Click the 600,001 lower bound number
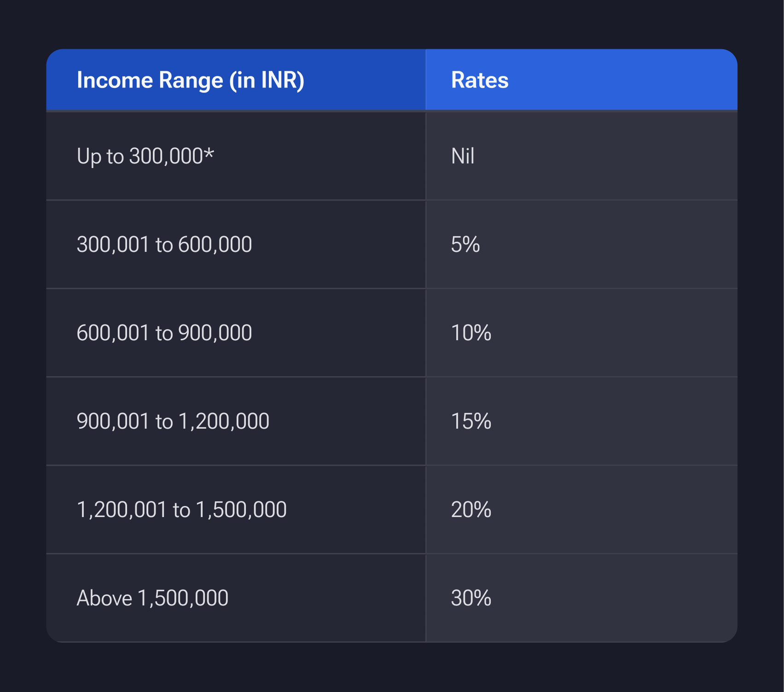Image resolution: width=784 pixels, height=692 pixels. (113, 333)
